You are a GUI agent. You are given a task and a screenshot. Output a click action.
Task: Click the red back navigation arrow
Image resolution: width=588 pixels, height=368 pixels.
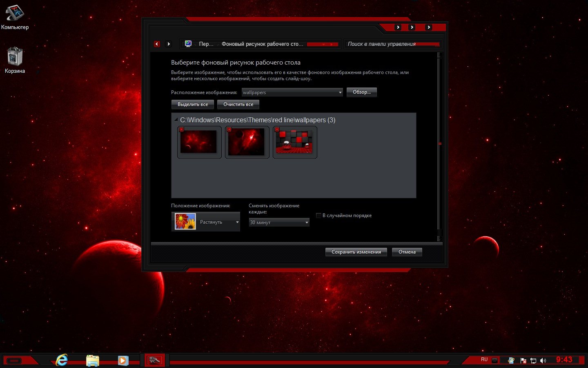click(x=157, y=44)
